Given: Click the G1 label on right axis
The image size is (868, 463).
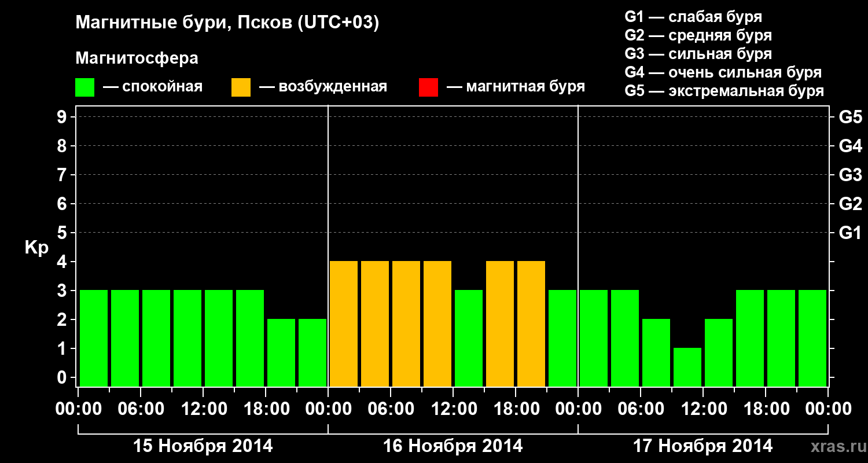Looking at the screenshot, I should tap(850, 233).
